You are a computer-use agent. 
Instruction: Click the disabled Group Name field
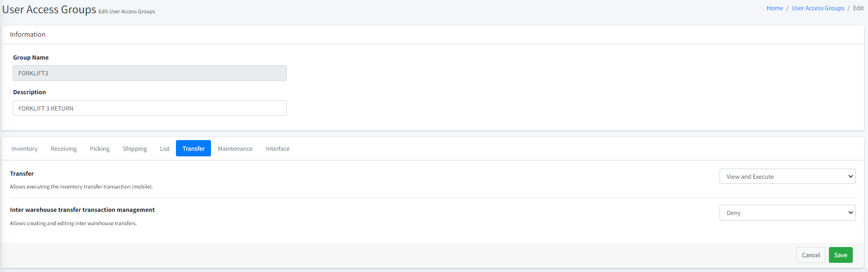coord(149,73)
